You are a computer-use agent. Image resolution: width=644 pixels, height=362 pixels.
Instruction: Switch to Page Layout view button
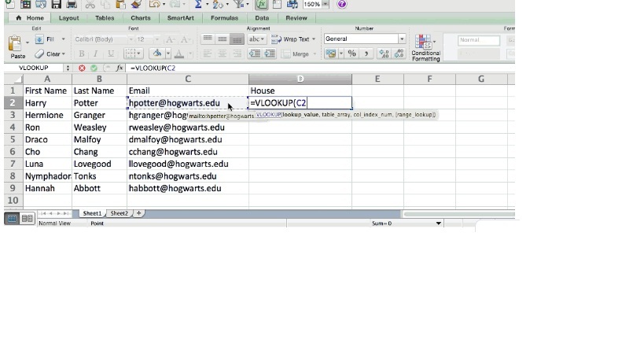tap(27, 219)
